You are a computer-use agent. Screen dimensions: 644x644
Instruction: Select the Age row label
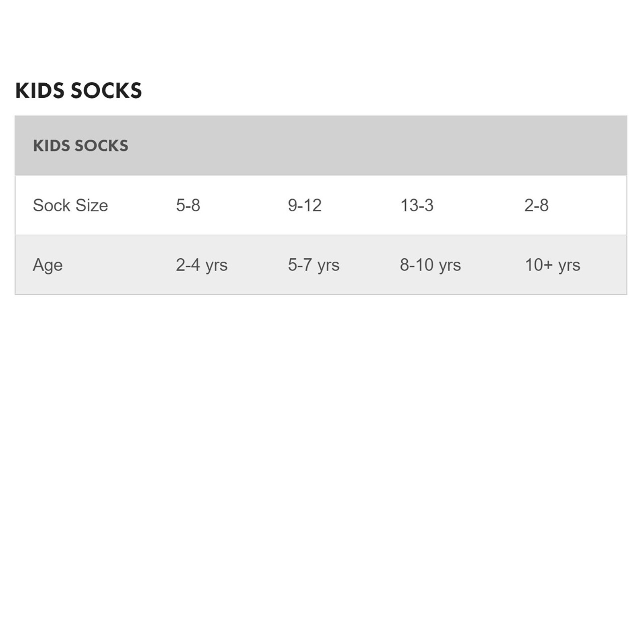pos(47,265)
